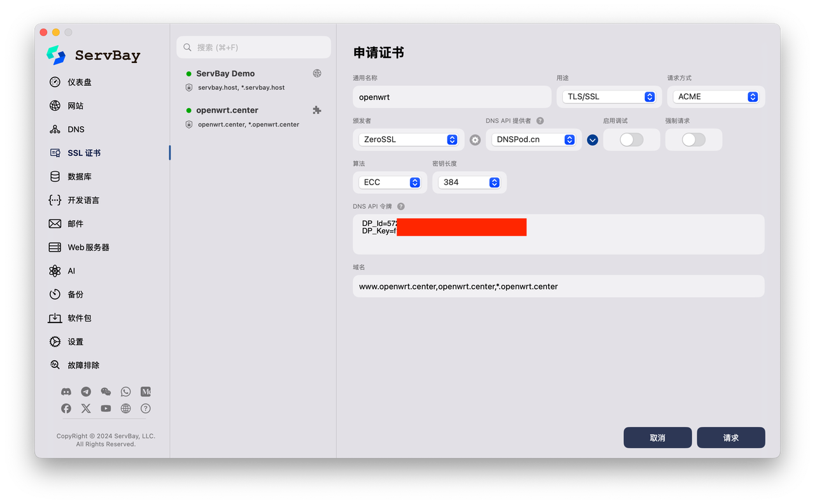Open the 算法 ECC dropdown
Screen dimensions: 815x504
coord(390,182)
